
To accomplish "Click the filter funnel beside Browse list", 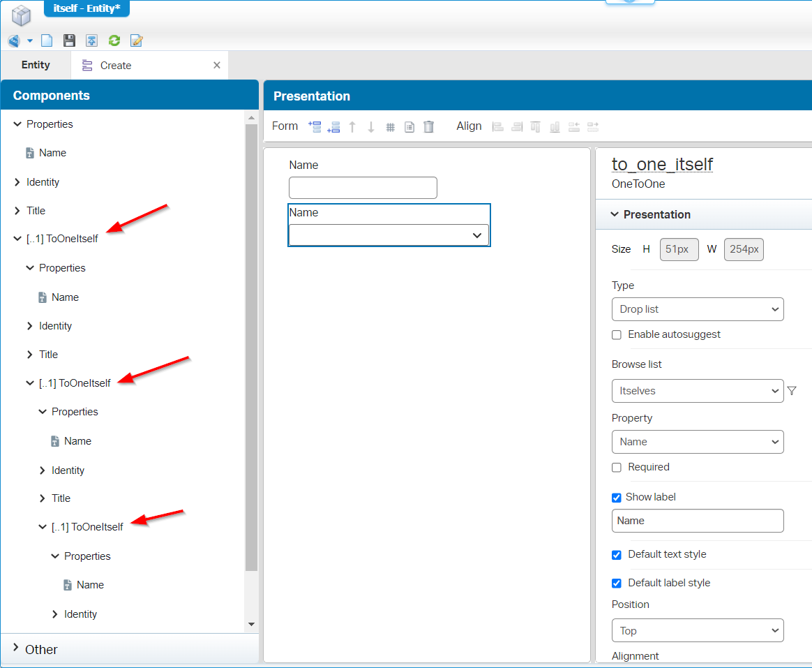I will pyautogui.click(x=792, y=391).
